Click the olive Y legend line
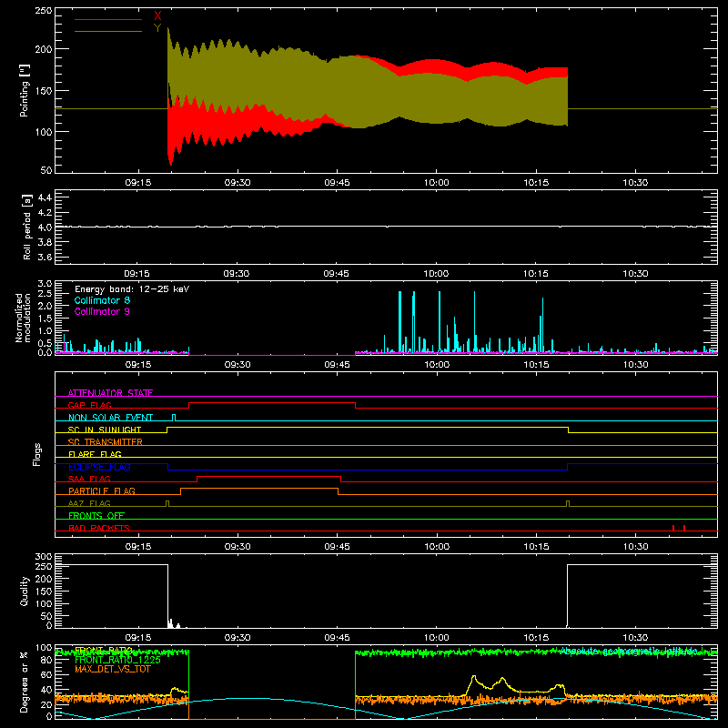This screenshot has width=728, height=728. 108,31
